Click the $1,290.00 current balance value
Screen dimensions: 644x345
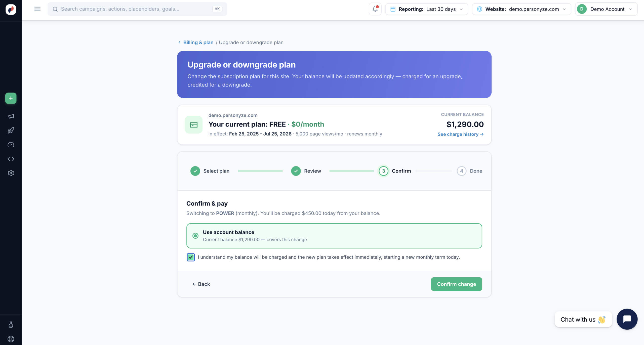click(x=465, y=124)
